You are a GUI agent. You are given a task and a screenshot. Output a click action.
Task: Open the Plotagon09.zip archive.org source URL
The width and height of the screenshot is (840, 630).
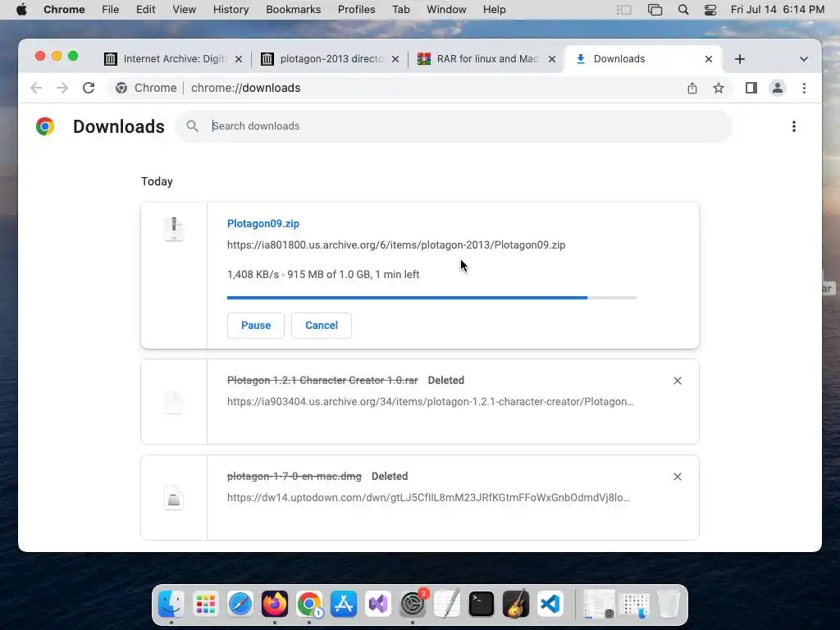pyautogui.click(x=396, y=244)
